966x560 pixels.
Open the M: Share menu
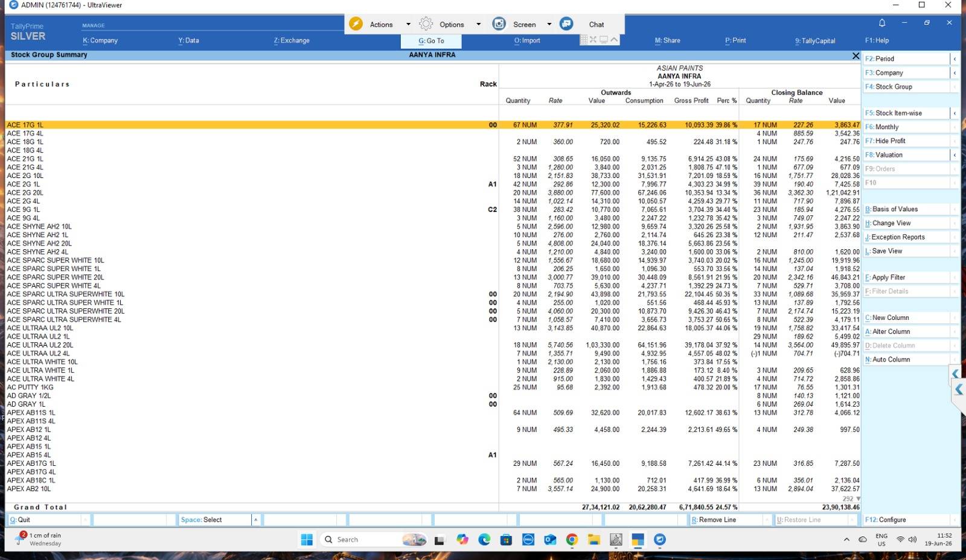pyautogui.click(x=667, y=40)
